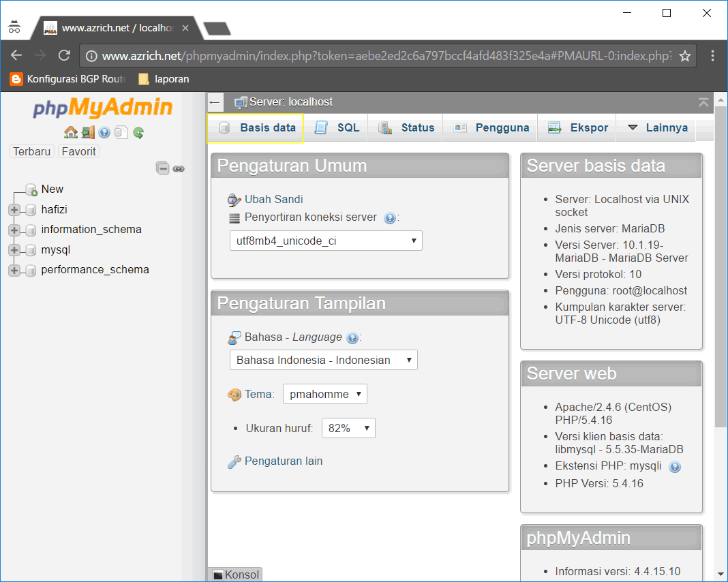
Task: Switch to the Basis data tab
Action: click(x=256, y=127)
